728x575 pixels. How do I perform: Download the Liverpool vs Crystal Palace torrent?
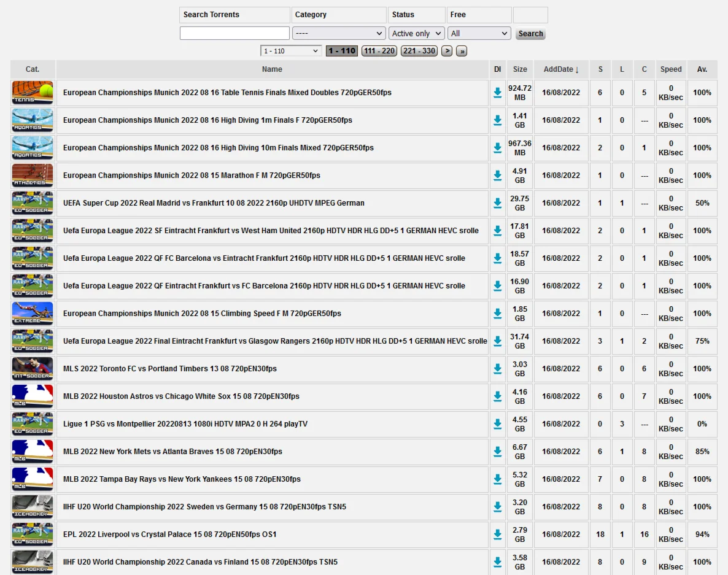[497, 534]
